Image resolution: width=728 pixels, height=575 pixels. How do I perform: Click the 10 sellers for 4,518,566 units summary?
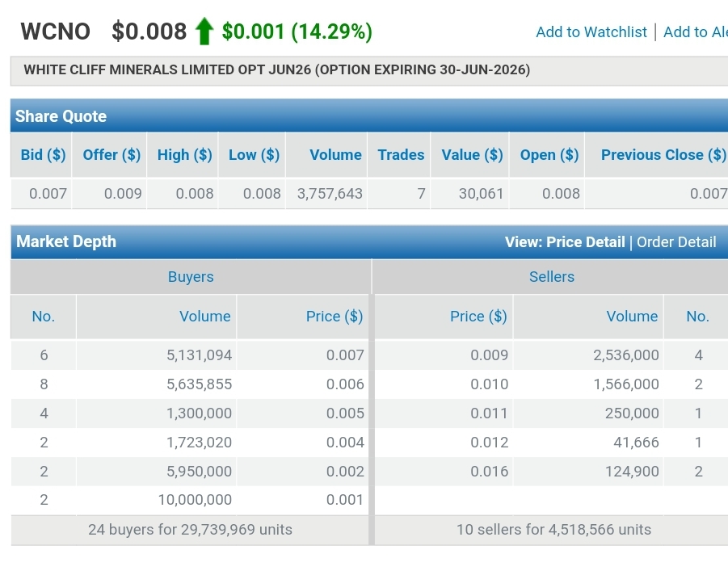point(554,530)
